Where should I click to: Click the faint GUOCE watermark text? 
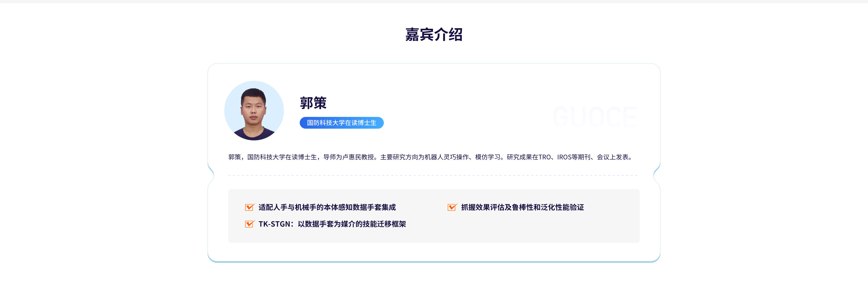[595, 117]
